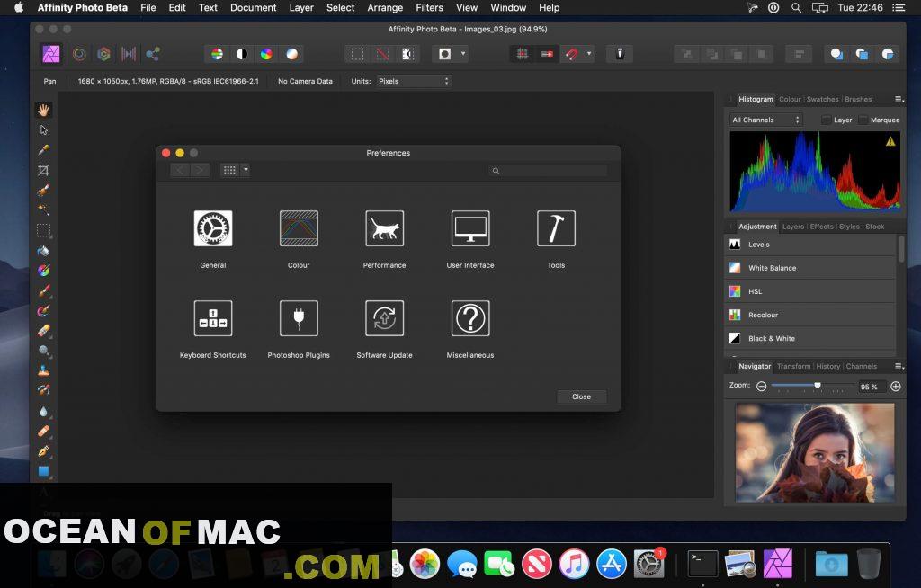Viewport: 921px width, 588px height.
Task: Select the Rectangle shape tool
Action: [43, 471]
